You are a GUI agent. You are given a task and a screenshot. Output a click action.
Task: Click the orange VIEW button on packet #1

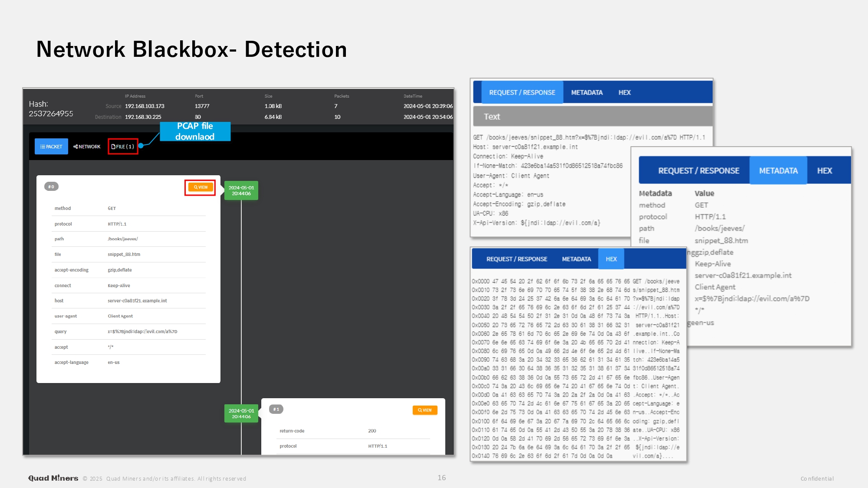[424, 410]
